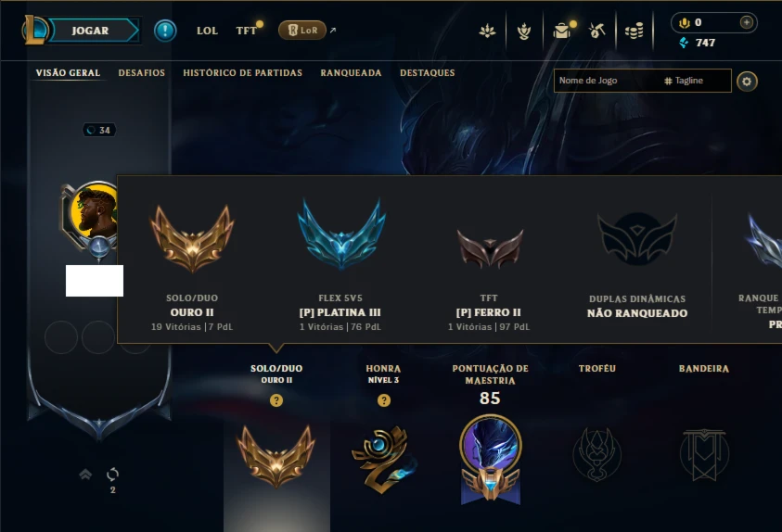Open the loot hammer crafting icon
Image resolution: width=782 pixels, height=532 pixels.
coord(597,31)
